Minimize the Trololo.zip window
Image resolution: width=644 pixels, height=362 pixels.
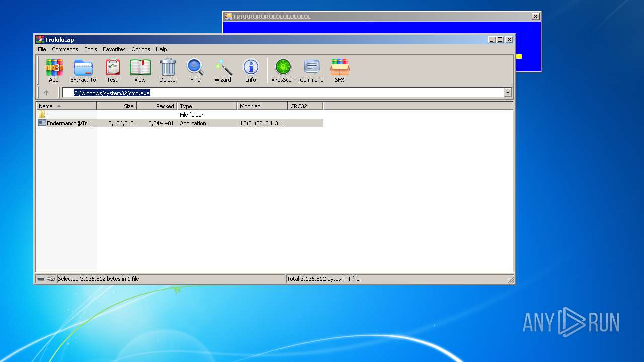pyautogui.click(x=492, y=40)
